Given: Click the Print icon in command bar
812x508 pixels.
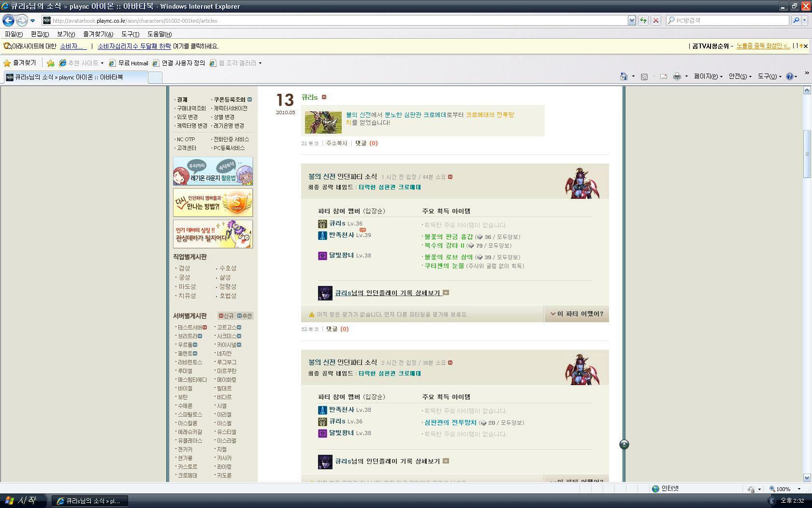Looking at the screenshot, I should (677, 76).
